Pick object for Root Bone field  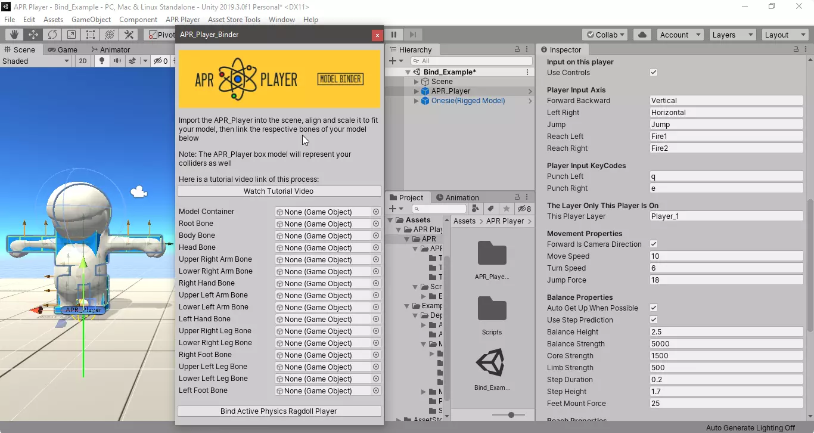pos(376,224)
